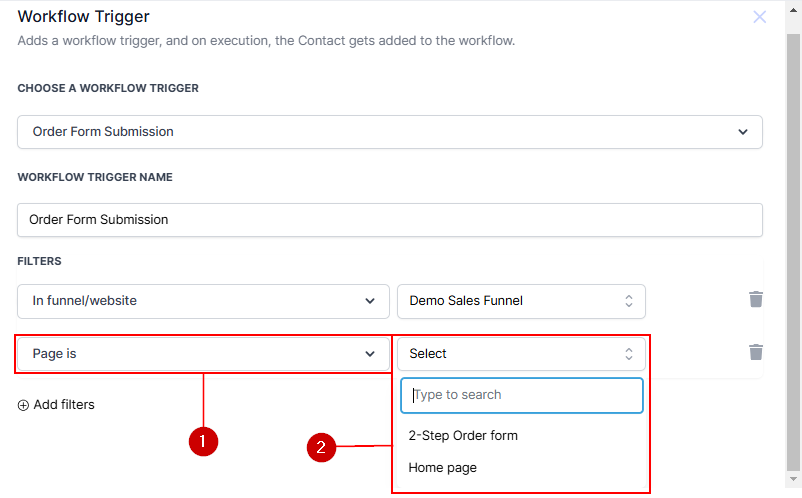The image size is (802, 498).
Task: Click the 'Add filters' link
Action: tap(64, 405)
